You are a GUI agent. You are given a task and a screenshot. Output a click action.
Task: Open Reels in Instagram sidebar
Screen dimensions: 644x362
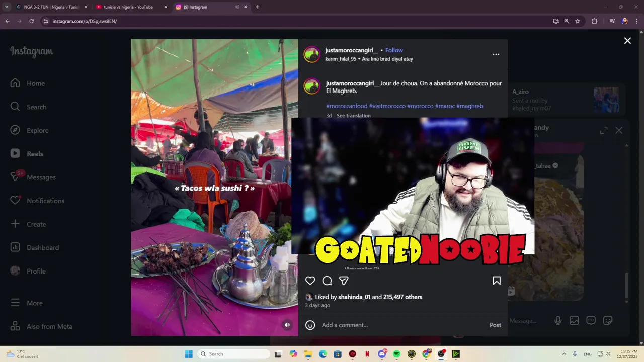[27, 154]
